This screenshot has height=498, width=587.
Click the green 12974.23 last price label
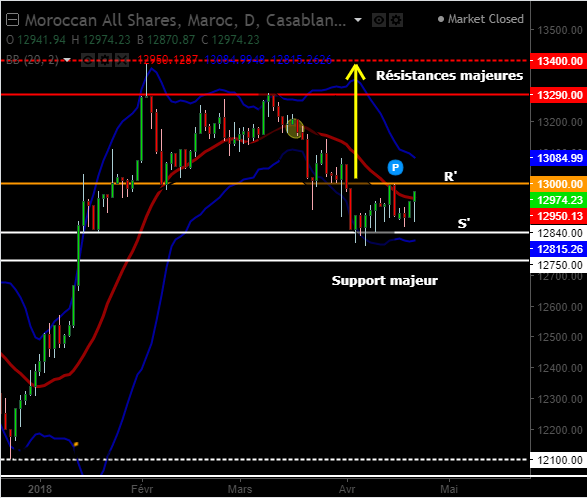click(x=559, y=200)
